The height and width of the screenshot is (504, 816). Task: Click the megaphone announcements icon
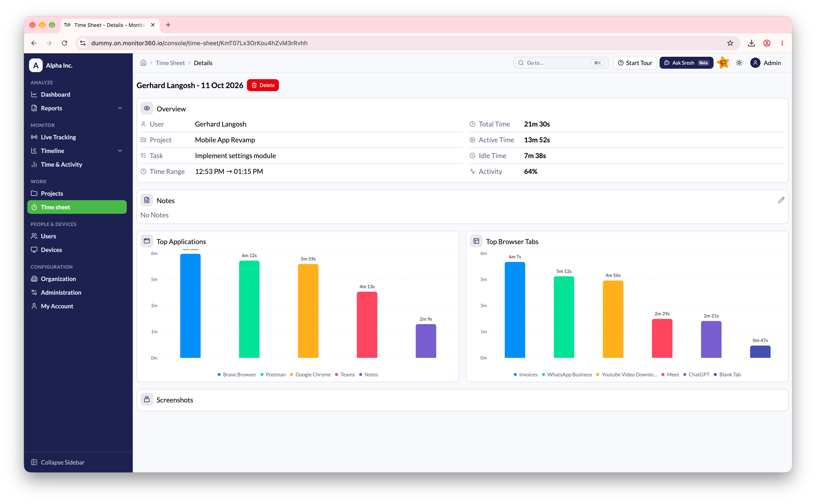[x=723, y=63]
